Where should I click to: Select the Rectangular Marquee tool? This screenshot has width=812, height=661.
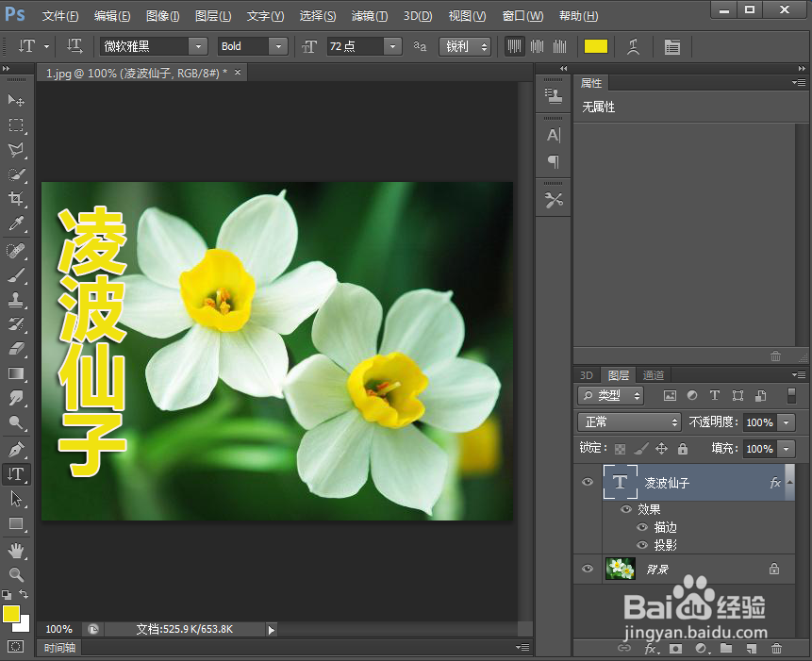(16, 124)
